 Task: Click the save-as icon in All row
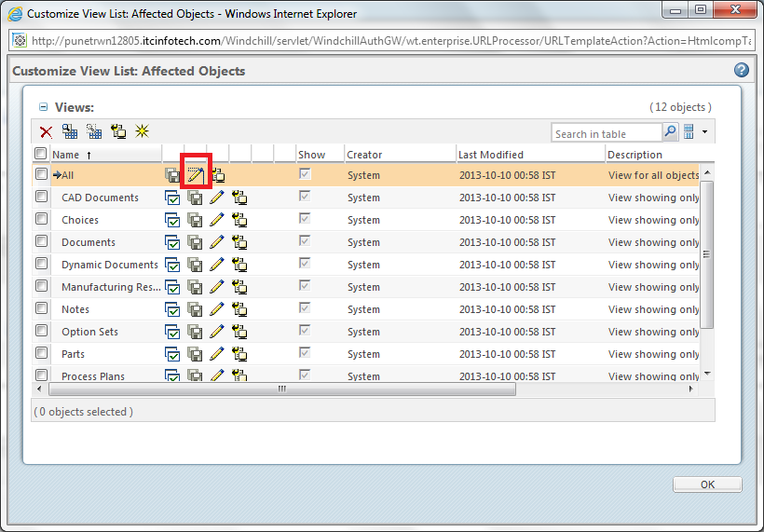172,175
